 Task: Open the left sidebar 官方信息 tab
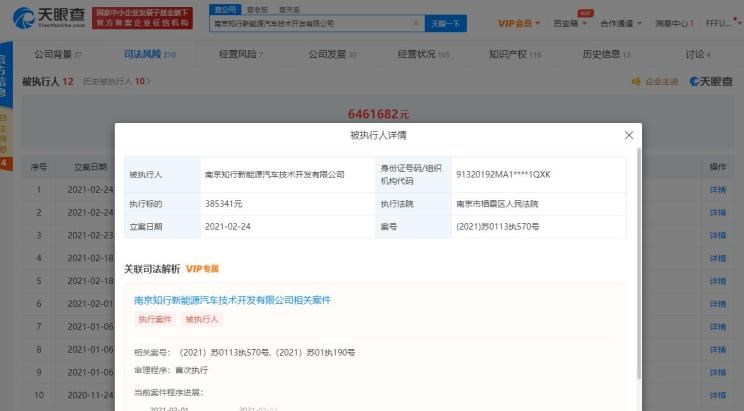click(5, 75)
